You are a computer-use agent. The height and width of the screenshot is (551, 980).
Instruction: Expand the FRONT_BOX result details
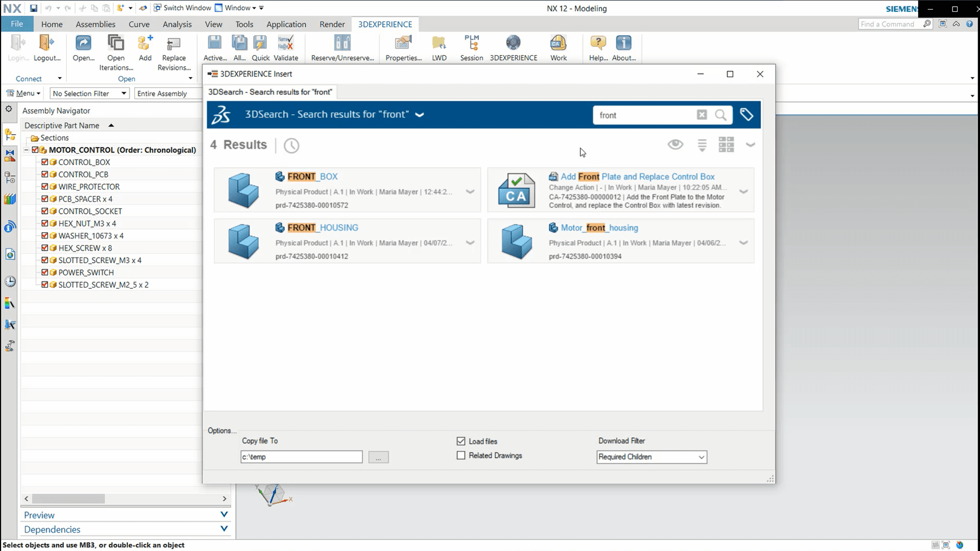(472, 191)
